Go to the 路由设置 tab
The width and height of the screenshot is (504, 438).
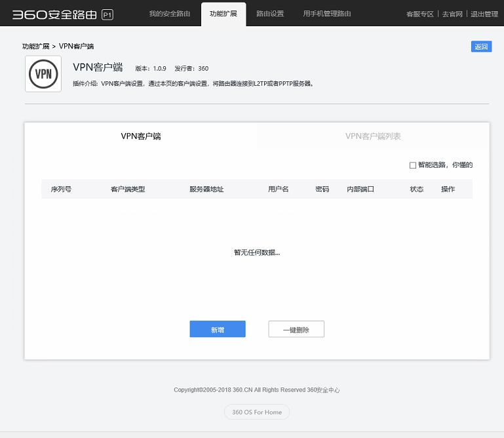(x=270, y=14)
